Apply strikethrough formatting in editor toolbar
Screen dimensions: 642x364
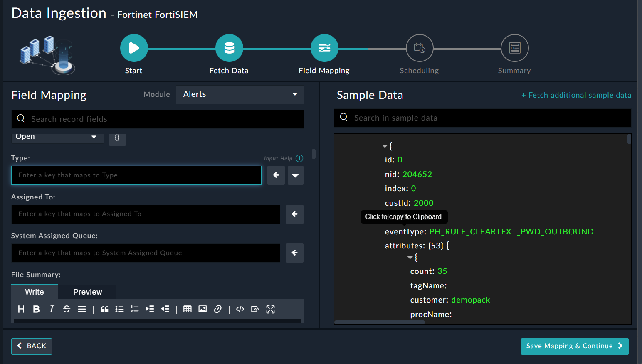[67, 309]
